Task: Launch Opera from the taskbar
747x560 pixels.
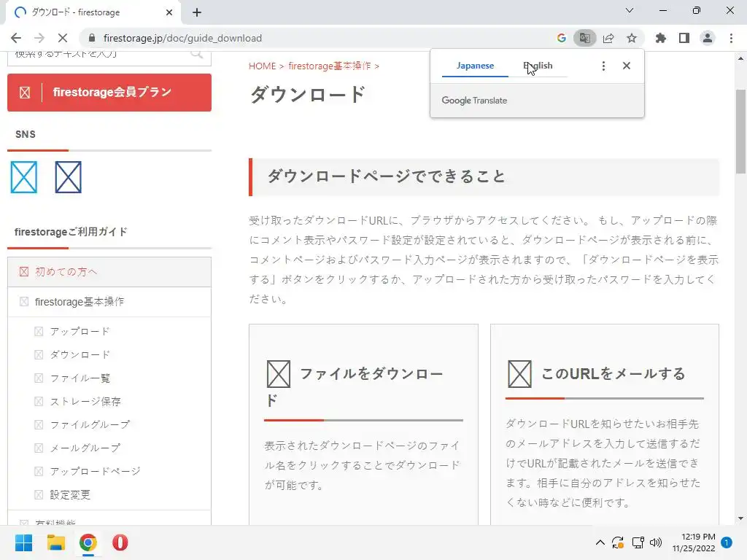Action: tap(120, 542)
